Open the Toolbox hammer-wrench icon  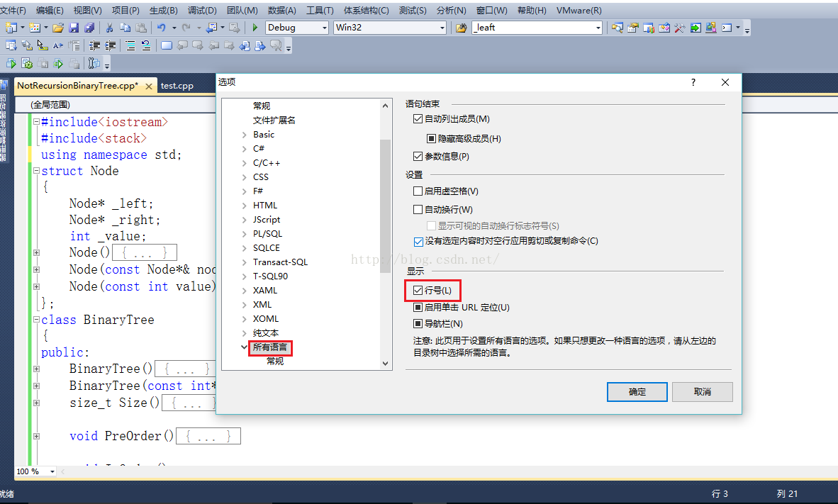click(680, 28)
